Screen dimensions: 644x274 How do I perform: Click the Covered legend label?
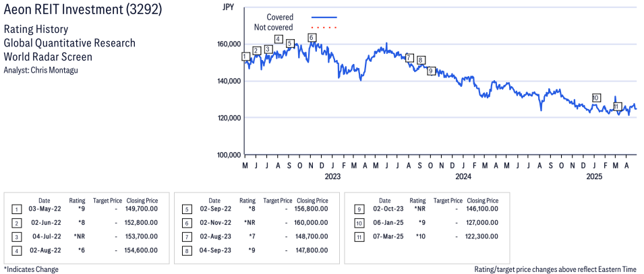280,18
